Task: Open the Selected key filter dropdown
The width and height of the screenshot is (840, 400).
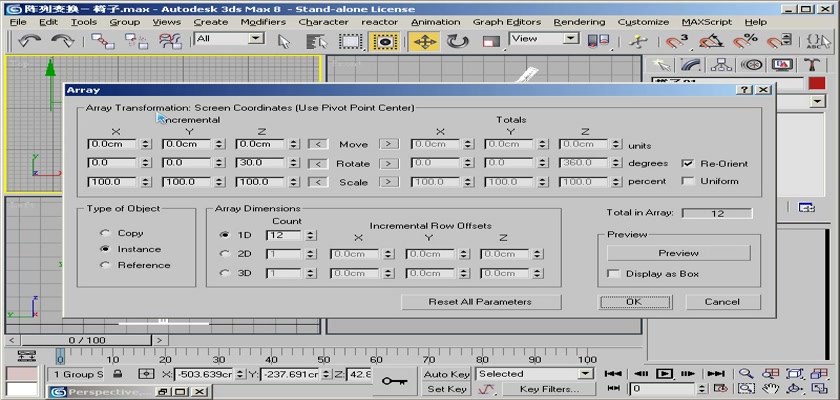Action: (585, 374)
